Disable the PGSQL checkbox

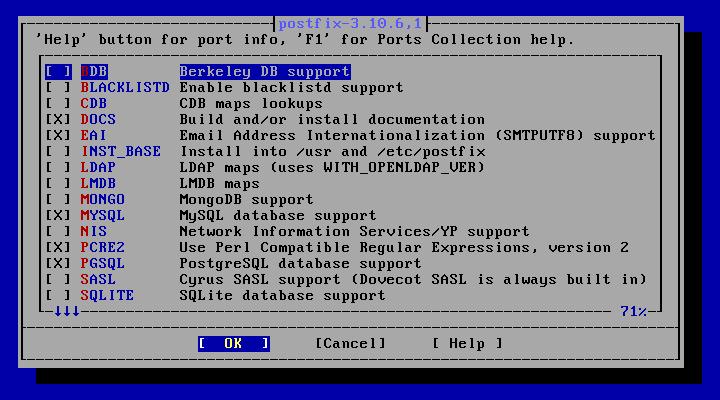[x=58, y=264]
